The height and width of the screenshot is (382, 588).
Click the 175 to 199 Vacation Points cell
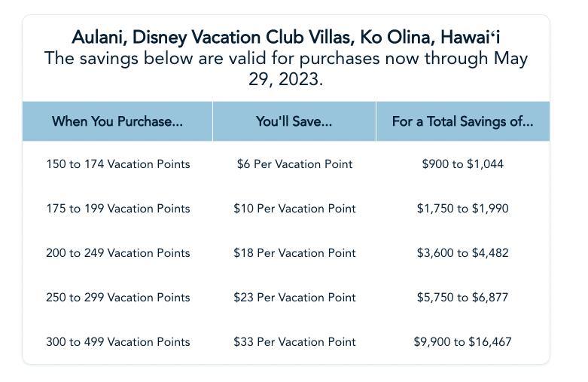click(117, 209)
